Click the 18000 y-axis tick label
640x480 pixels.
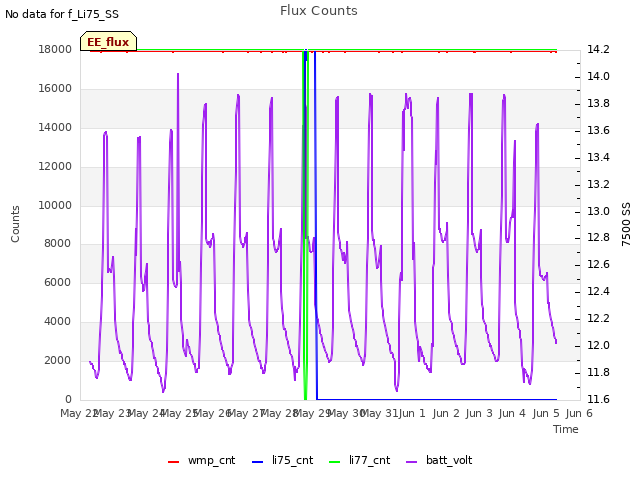(x=55, y=49)
